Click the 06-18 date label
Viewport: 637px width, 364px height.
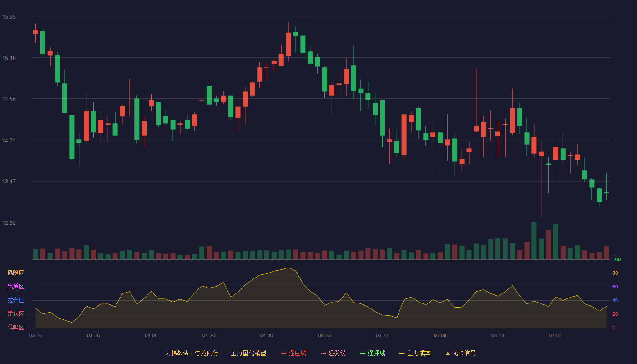pyautogui.click(x=498, y=335)
